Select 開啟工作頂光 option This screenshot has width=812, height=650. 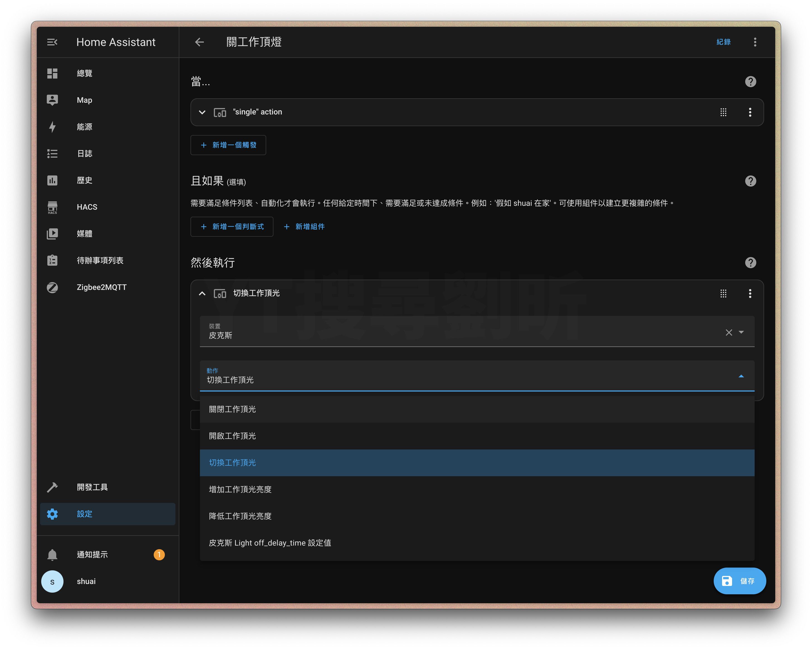pos(477,436)
